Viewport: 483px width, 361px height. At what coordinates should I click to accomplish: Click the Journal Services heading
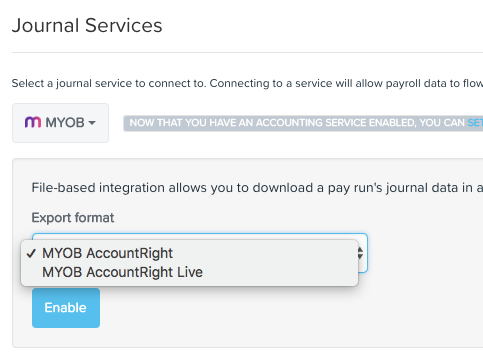point(87,26)
